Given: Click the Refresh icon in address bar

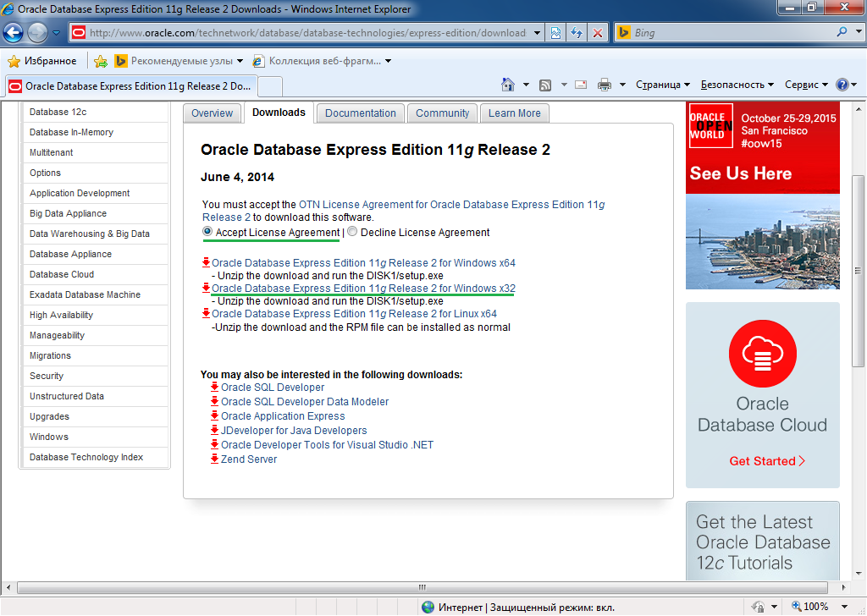Looking at the screenshot, I should pos(576,33).
